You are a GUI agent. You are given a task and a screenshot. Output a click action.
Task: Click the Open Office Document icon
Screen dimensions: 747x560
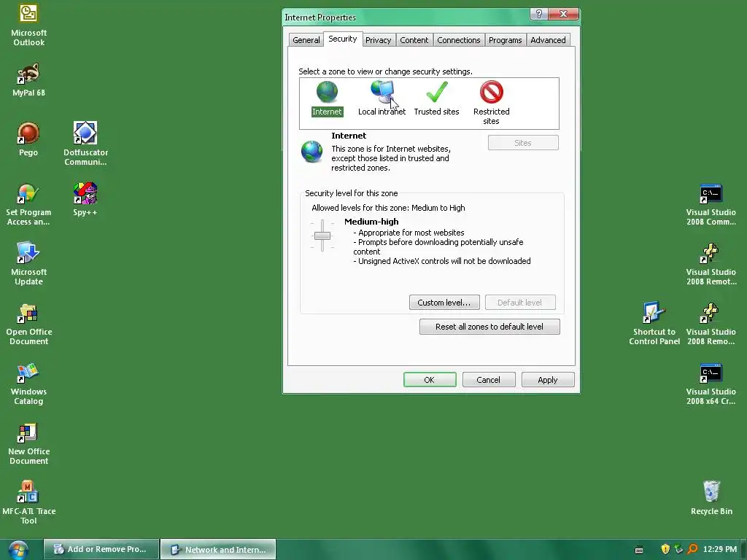[x=28, y=324]
